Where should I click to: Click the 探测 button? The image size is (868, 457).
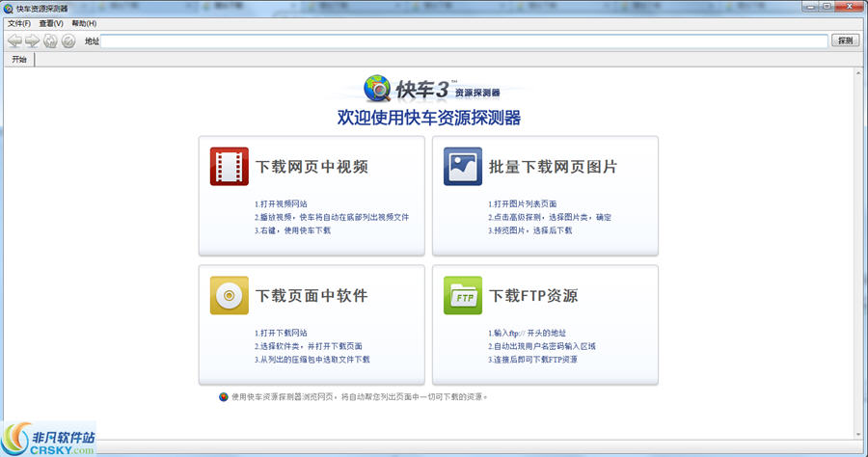pos(845,40)
